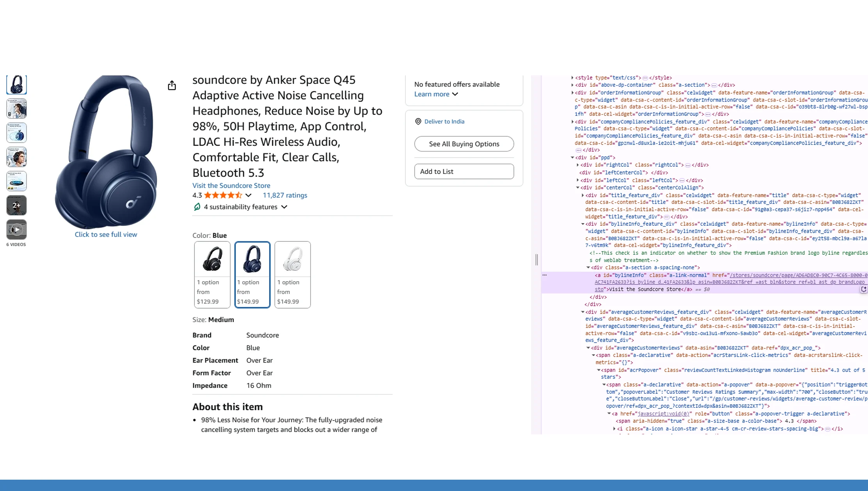Click the main blue headphone product image

106,152
